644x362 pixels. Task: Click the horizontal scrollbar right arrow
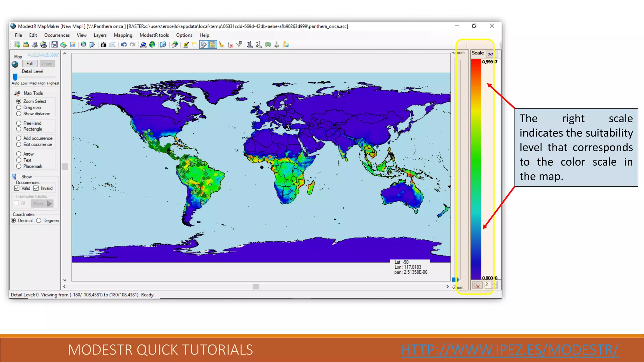[x=448, y=287]
